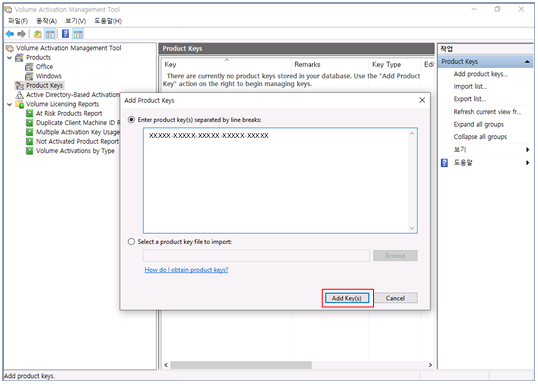Click 'Collapse all groups' action
This screenshot has height=384, width=538.
[480, 137]
